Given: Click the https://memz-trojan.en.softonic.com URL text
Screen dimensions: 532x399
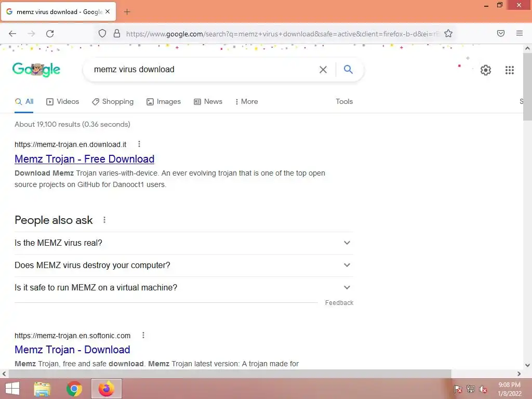Looking at the screenshot, I should pos(72,336).
